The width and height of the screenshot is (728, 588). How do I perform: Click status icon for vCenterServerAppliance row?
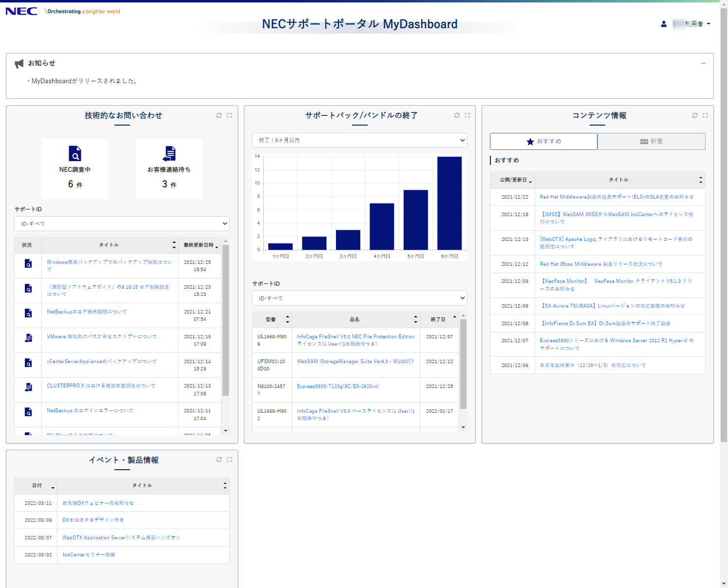(28, 363)
